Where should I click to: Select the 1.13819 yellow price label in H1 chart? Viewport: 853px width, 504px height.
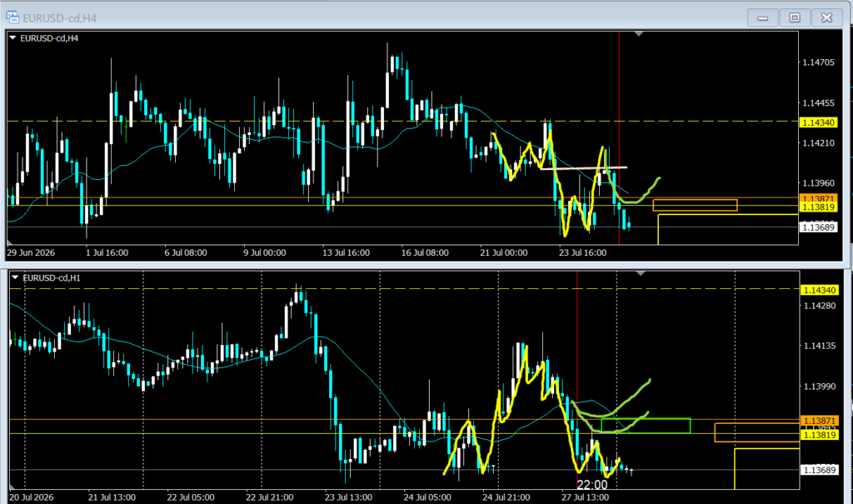(x=819, y=435)
